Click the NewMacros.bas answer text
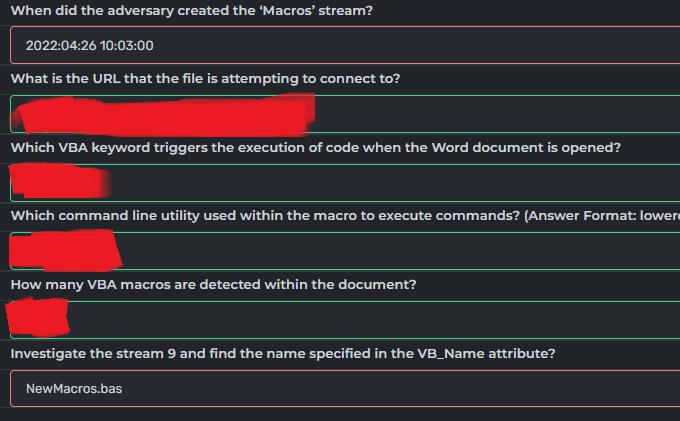 point(74,388)
